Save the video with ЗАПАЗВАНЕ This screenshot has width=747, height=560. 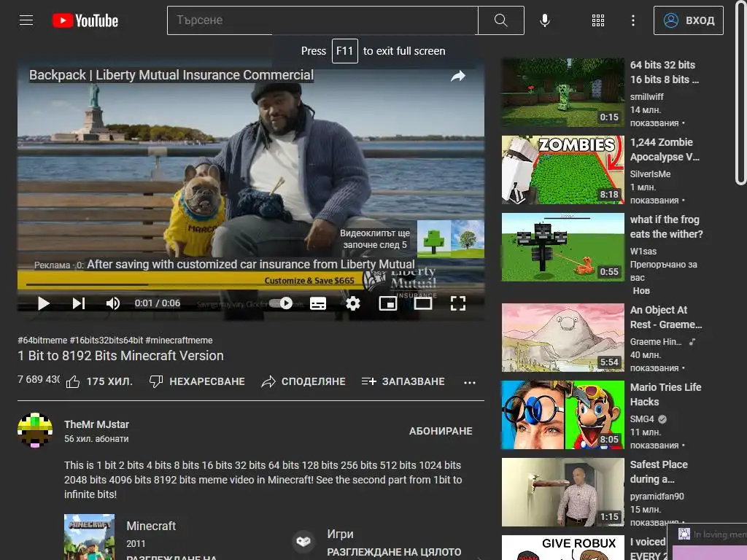pyautogui.click(x=403, y=381)
